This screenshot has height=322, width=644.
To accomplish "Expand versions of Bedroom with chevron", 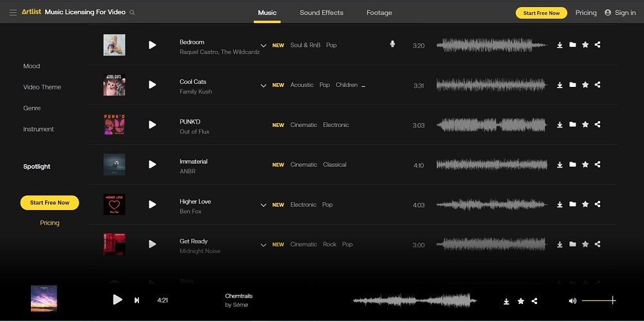I will point(263,46).
